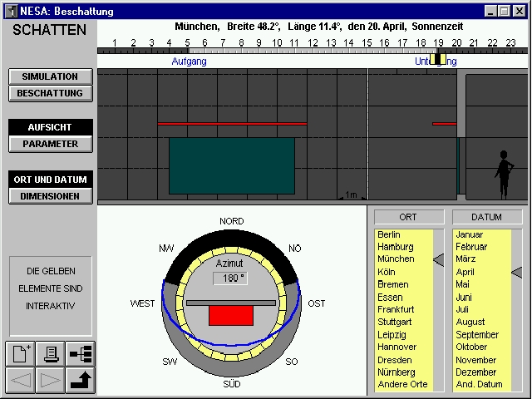Click the new document icon button
Screen dimensions: 532x399
[x=20, y=353]
